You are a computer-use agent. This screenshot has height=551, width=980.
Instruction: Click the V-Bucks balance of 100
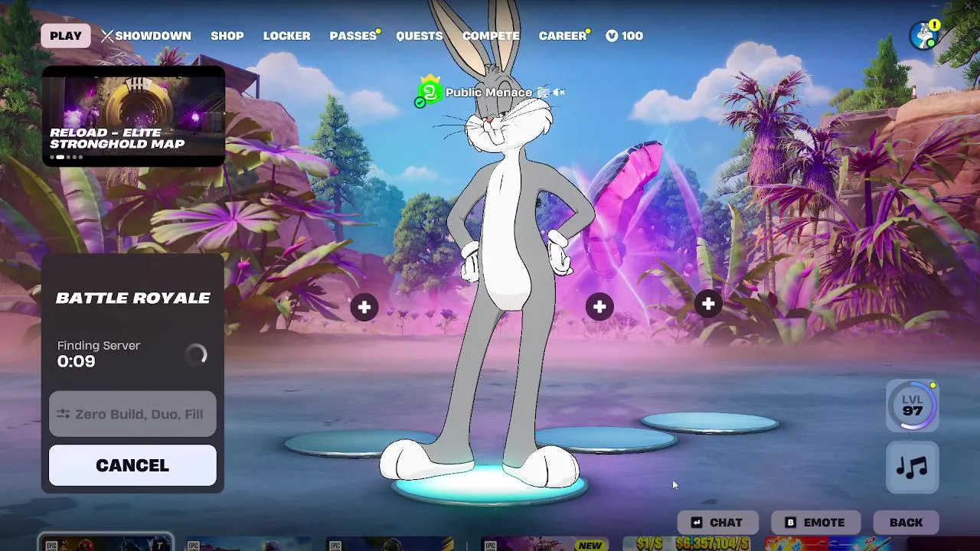[624, 36]
